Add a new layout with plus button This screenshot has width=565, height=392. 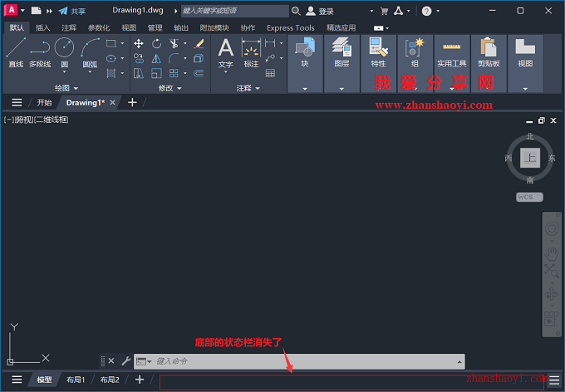click(x=140, y=380)
